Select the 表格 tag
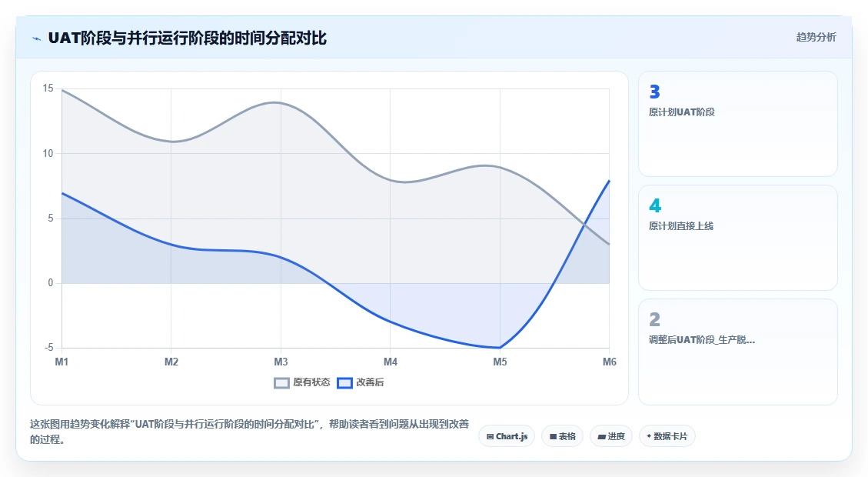This screenshot has height=477, width=868. click(562, 436)
